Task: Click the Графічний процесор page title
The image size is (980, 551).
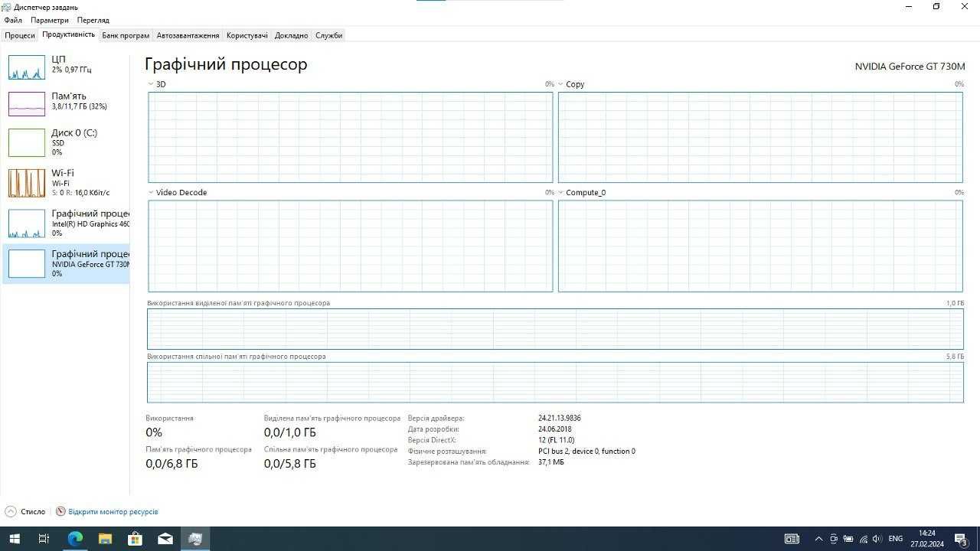Action: pos(226,64)
